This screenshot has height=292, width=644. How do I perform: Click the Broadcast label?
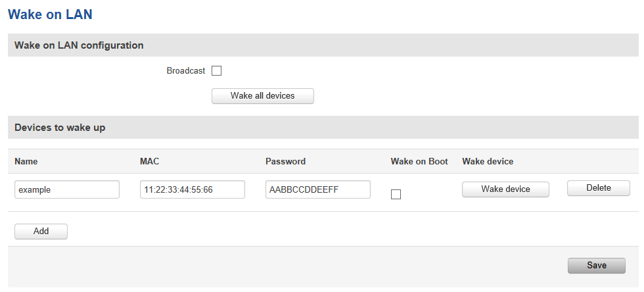(185, 71)
